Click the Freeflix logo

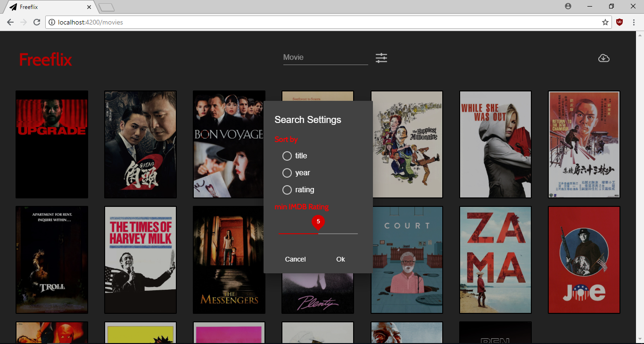tap(45, 60)
